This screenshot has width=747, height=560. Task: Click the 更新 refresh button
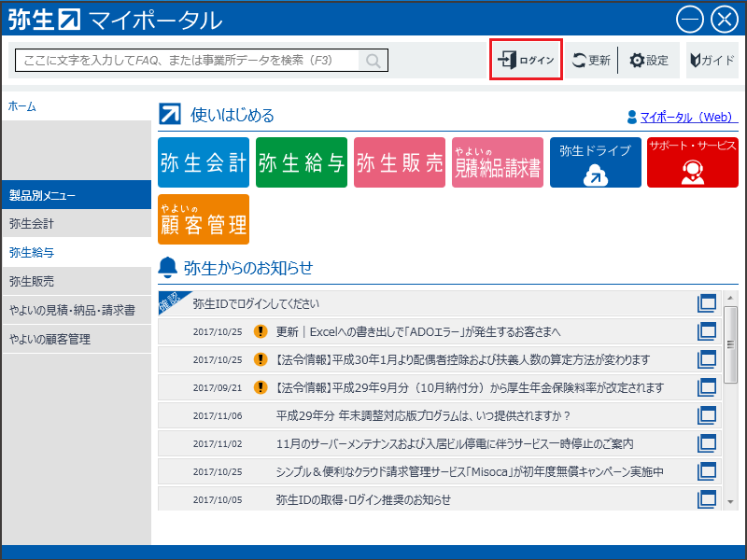click(591, 60)
